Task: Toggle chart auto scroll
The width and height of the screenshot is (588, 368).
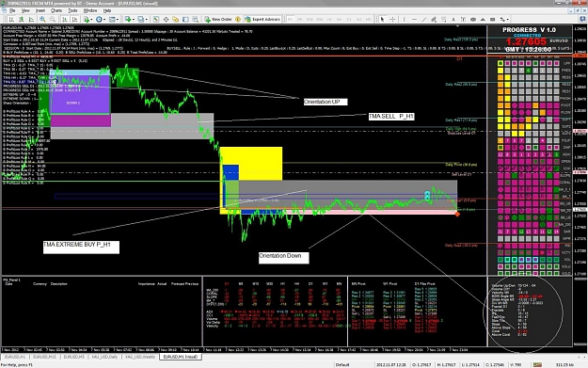Action: pyautogui.click(x=65, y=19)
